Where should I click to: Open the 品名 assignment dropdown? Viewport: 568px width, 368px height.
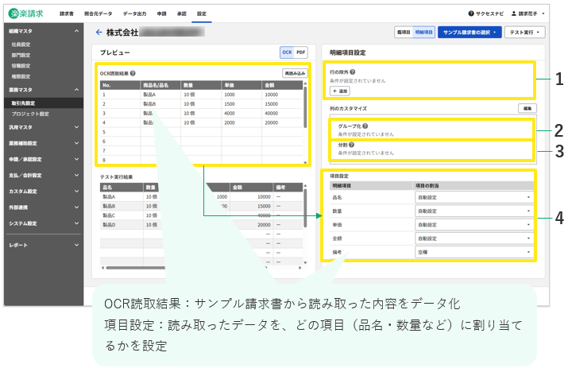pos(474,197)
